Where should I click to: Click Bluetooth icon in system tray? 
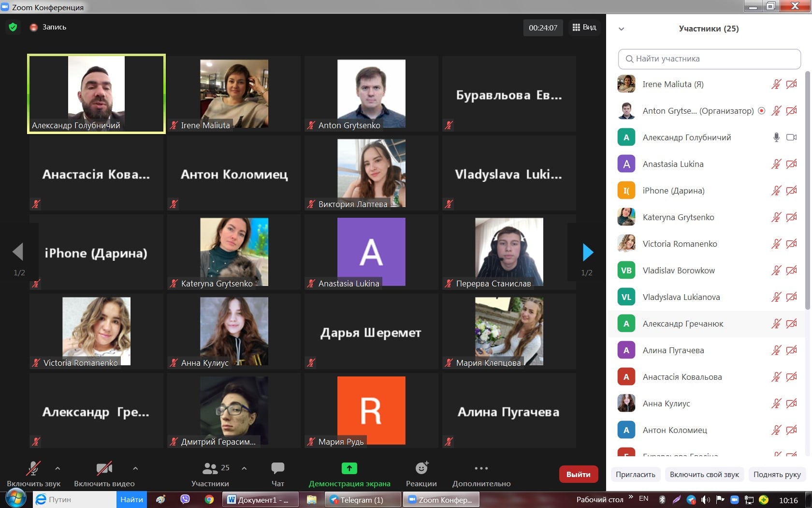pos(662,499)
